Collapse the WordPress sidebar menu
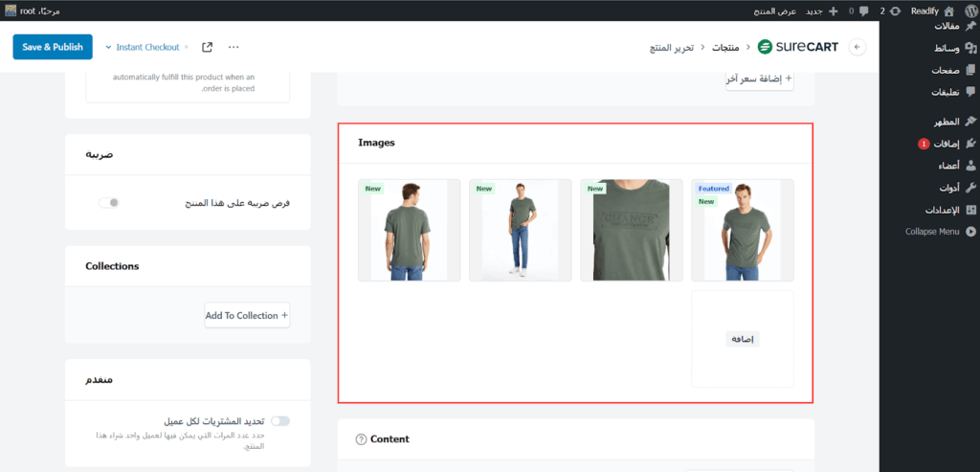Screen dimensions: 980x472 [x=938, y=232]
